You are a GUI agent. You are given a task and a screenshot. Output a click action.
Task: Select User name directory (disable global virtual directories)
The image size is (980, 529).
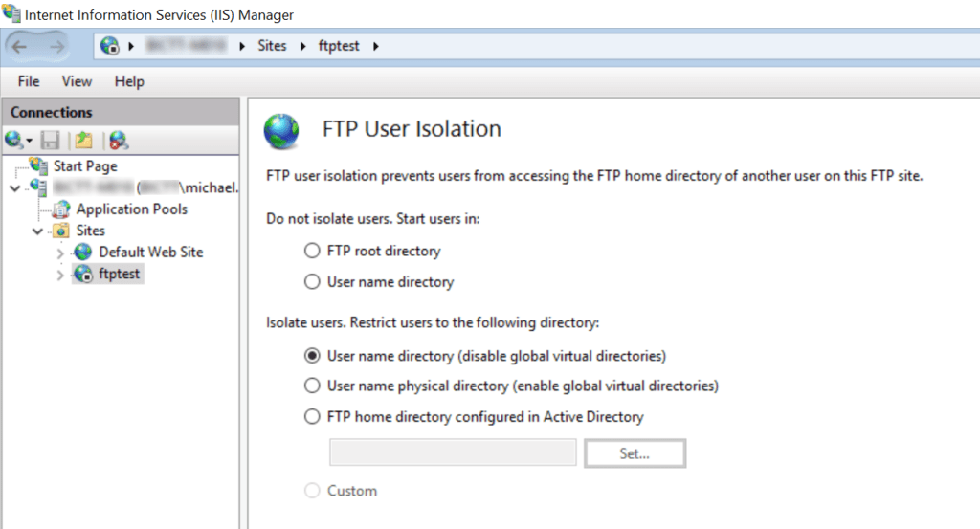(312, 355)
